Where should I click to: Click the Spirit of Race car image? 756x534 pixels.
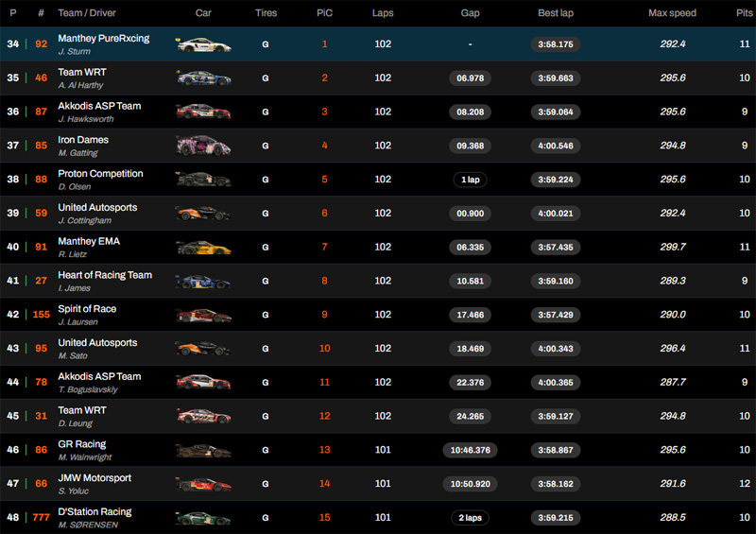tap(203, 315)
